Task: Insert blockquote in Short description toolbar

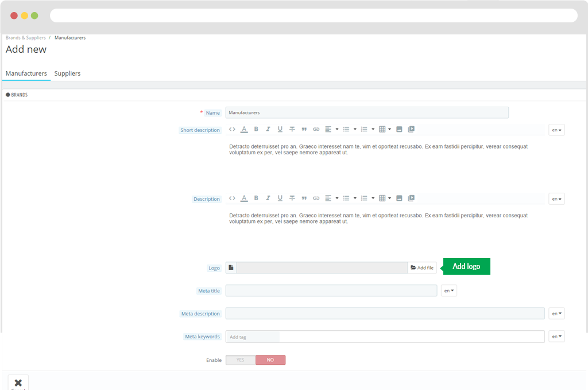Action: pos(304,129)
